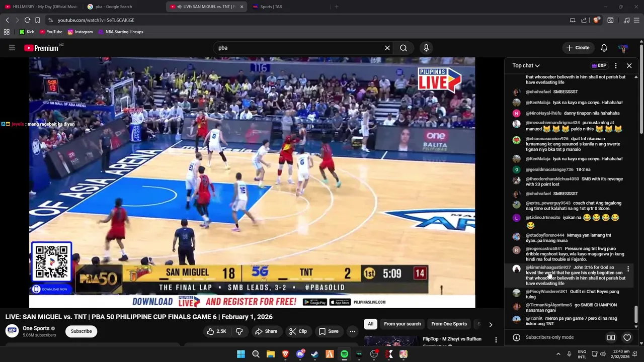Viewport: 644px width, 362px height.
Task: Open Discord from the taskbar
Action: pos(300,354)
